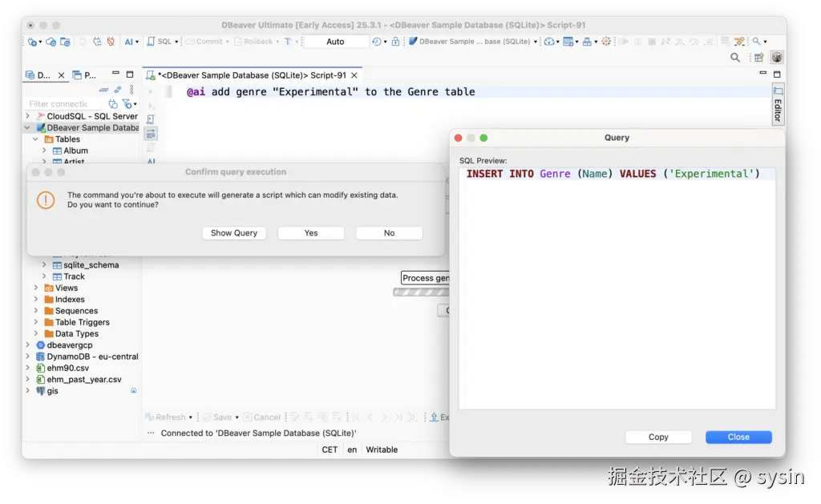Expand the Track table node

coord(44,276)
